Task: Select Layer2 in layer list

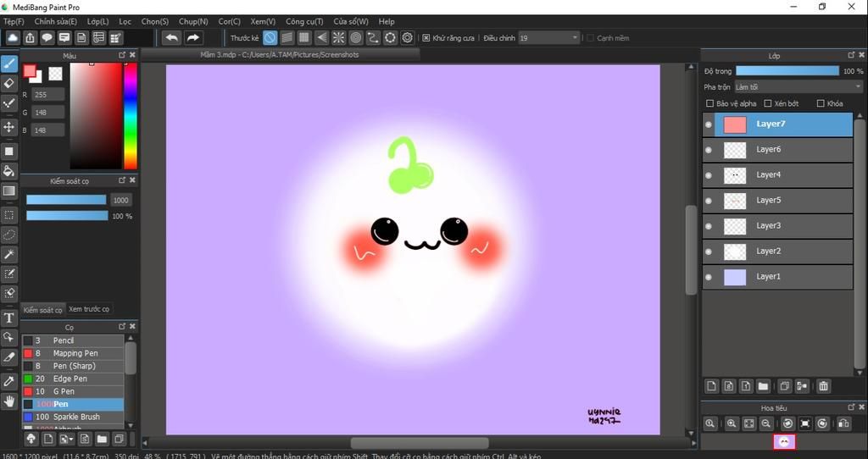Action: point(777,251)
